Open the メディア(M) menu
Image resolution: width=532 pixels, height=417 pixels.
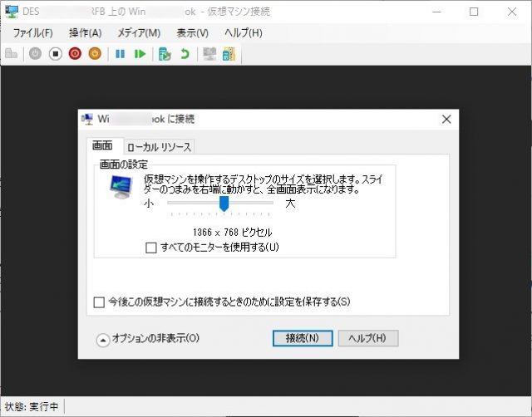pyautogui.click(x=139, y=33)
